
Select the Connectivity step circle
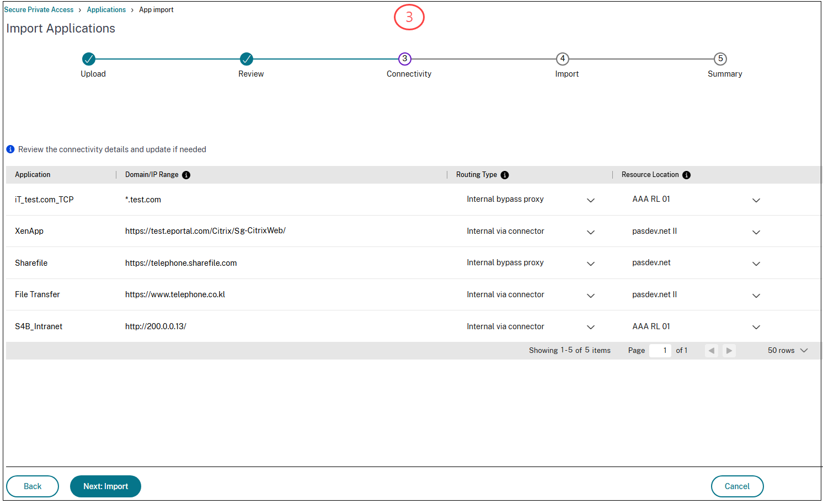coord(404,58)
